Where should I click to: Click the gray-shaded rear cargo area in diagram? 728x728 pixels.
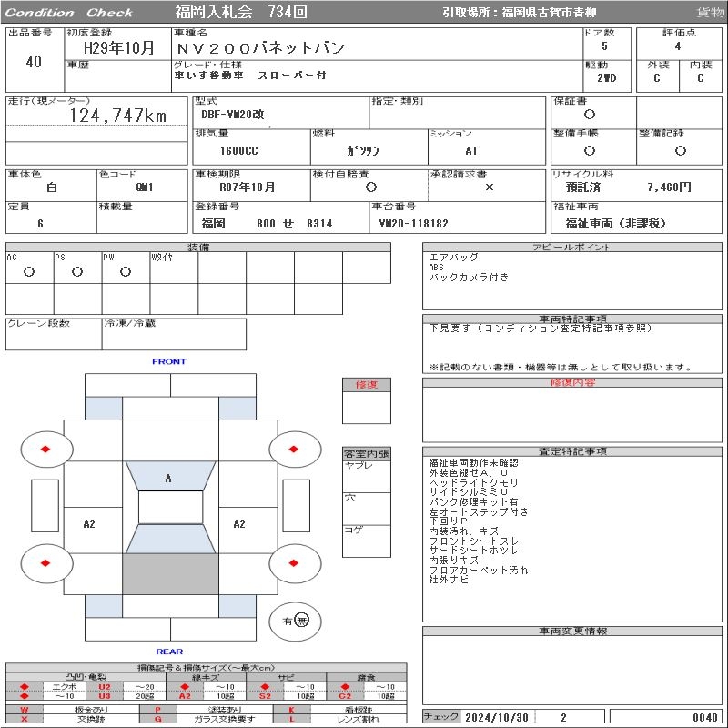(170, 574)
